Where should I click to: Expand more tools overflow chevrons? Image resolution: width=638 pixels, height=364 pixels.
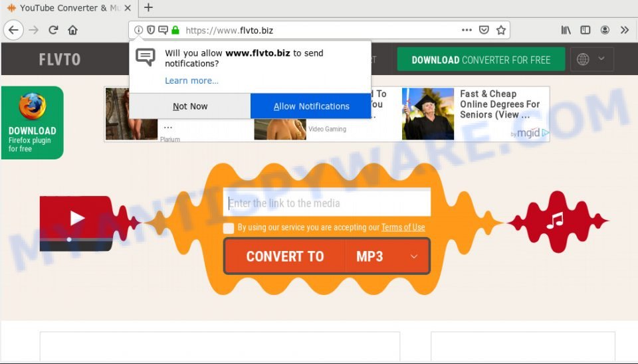(625, 30)
